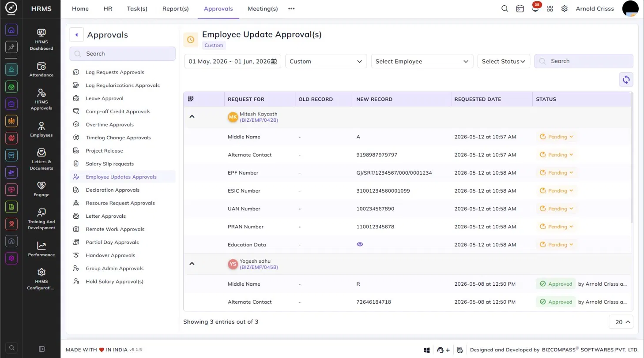The image size is (644, 358).
Task: Click the home icon in left rail
Action: tap(11, 30)
